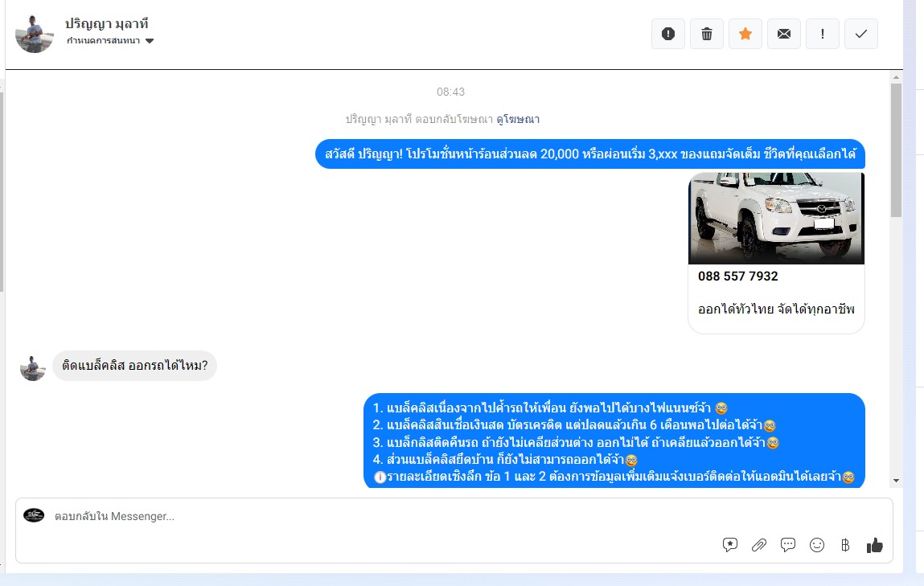The height and width of the screenshot is (586, 924).
Task: Open saved replies star-bubble icon
Action: coord(729,545)
